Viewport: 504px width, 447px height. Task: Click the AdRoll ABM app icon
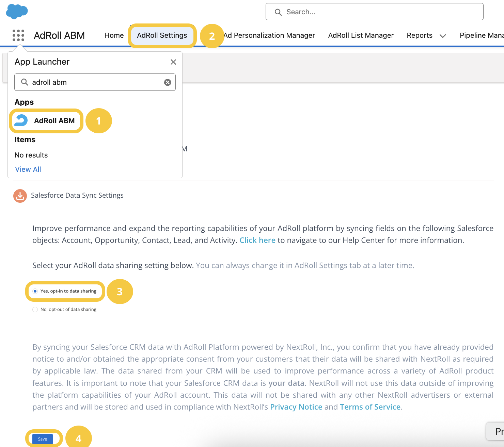21,121
